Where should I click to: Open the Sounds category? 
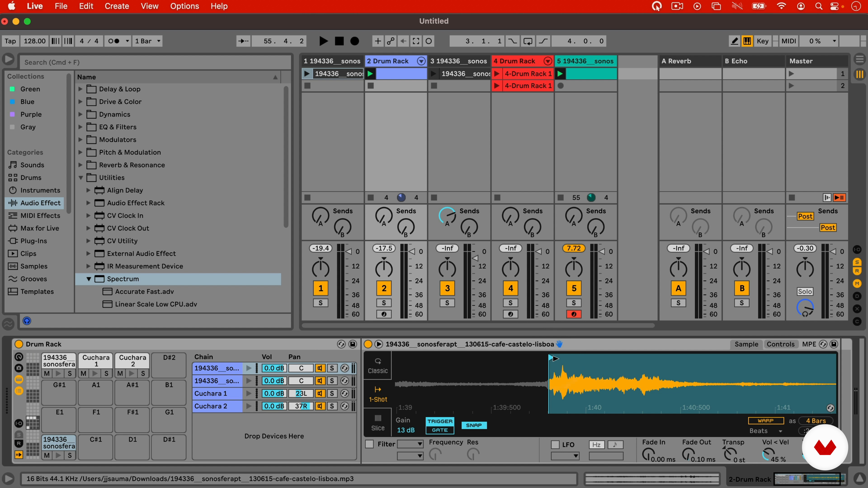click(32, 165)
